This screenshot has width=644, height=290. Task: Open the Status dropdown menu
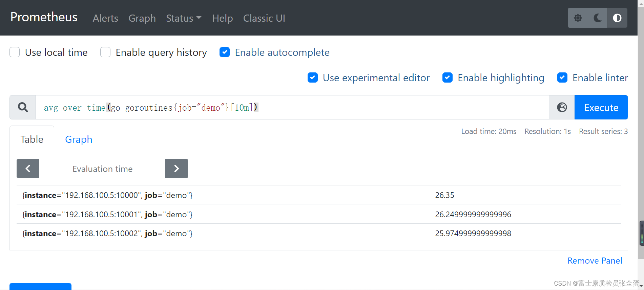tap(184, 18)
